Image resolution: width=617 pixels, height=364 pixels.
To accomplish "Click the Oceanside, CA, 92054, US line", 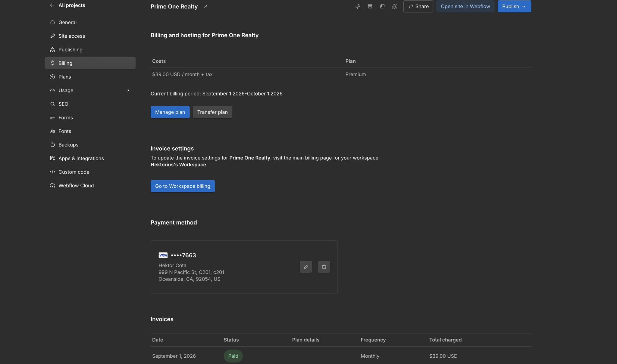I will tap(189, 279).
